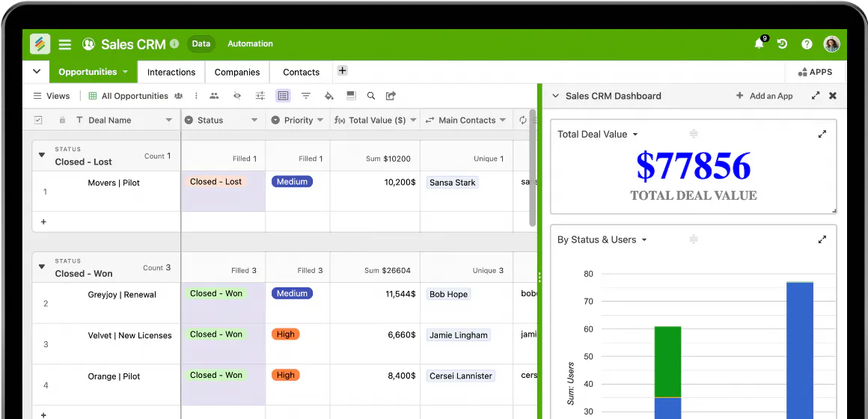Open Total Value ($) column dropdown

coord(413,120)
